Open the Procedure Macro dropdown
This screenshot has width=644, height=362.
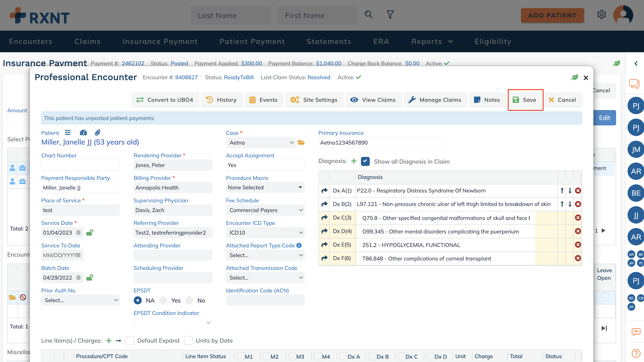pos(265,188)
